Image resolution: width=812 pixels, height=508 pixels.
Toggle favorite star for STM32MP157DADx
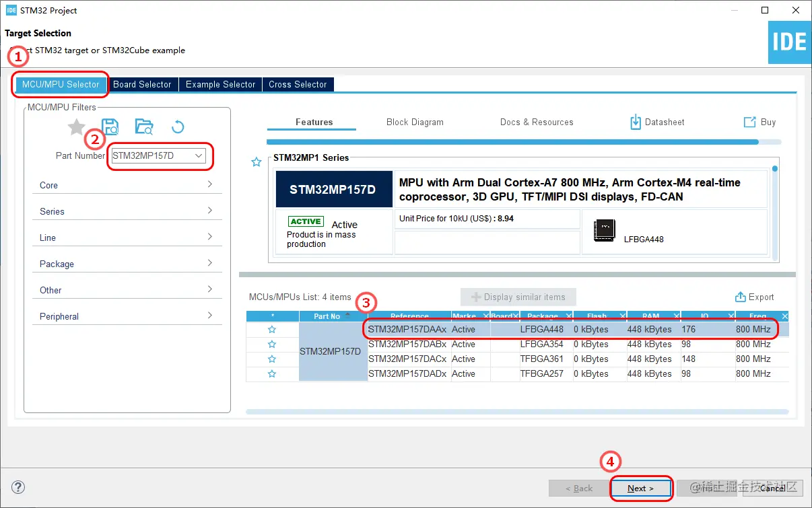click(x=272, y=374)
